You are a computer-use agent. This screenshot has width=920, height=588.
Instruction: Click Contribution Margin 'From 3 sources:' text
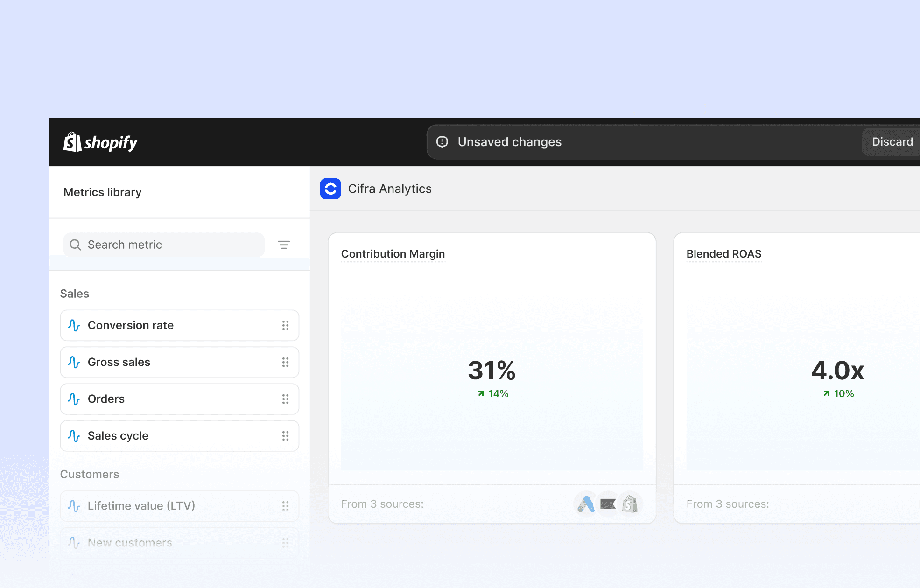(382, 504)
